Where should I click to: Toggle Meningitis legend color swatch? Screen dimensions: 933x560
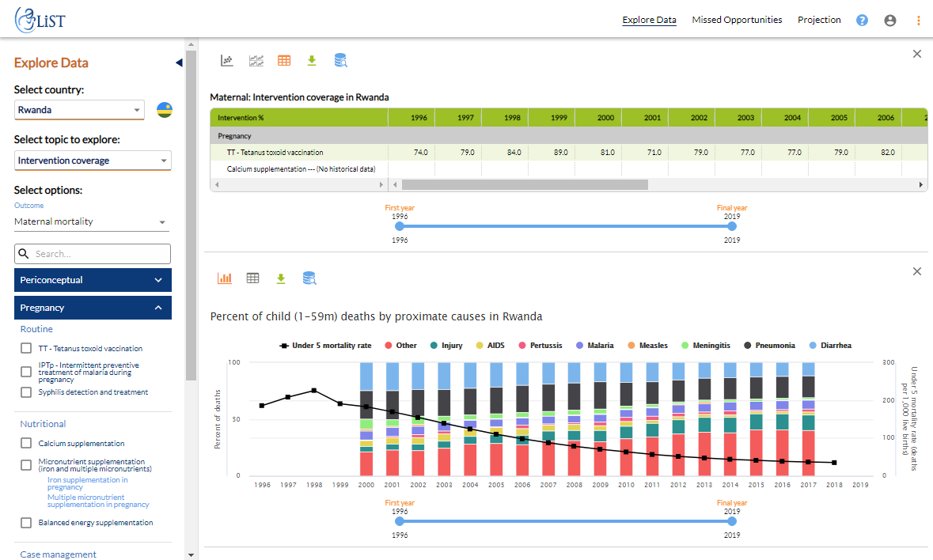point(685,346)
